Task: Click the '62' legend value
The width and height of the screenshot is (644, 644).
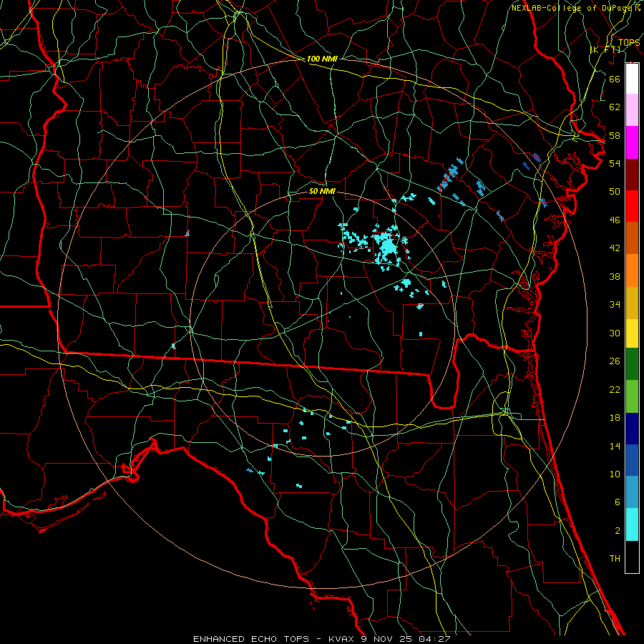Action: pyautogui.click(x=615, y=107)
